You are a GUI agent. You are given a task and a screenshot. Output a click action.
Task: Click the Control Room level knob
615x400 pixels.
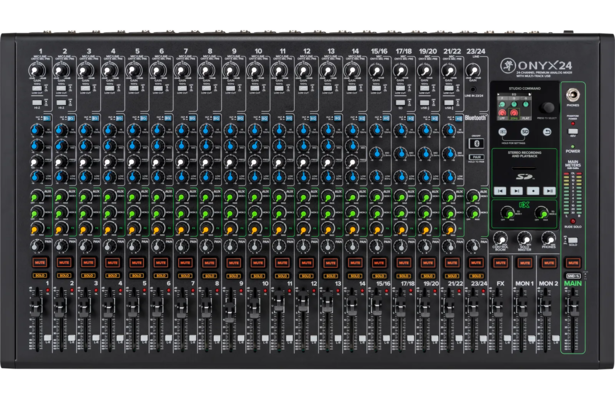click(x=500, y=238)
